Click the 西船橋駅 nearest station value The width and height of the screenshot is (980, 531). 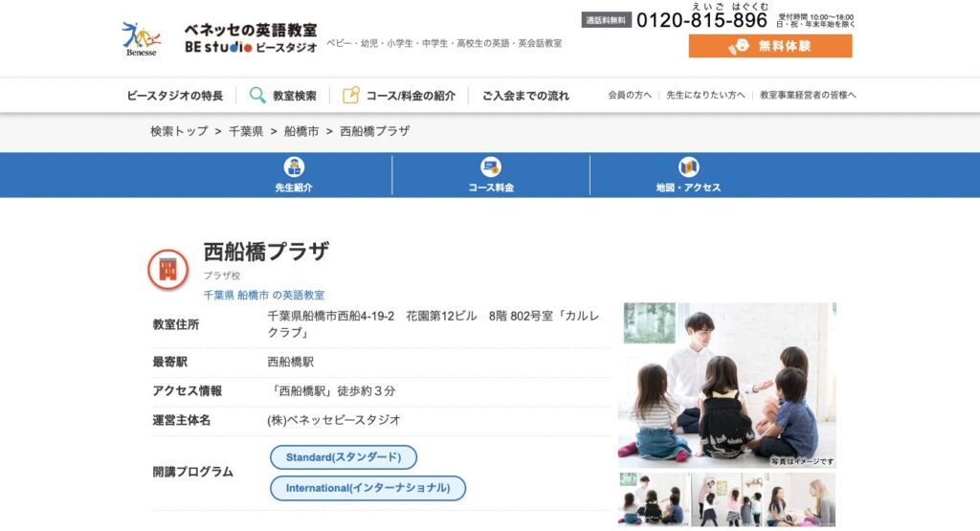291,362
